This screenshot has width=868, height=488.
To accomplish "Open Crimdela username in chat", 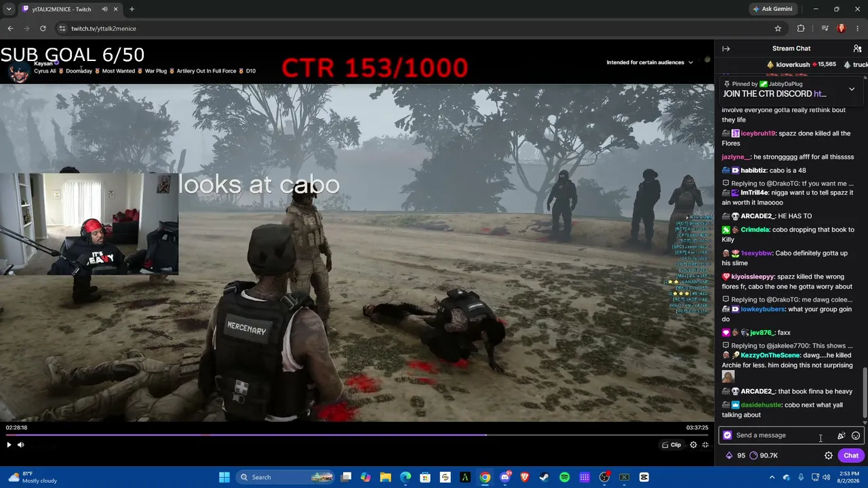I will (x=755, y=230).
